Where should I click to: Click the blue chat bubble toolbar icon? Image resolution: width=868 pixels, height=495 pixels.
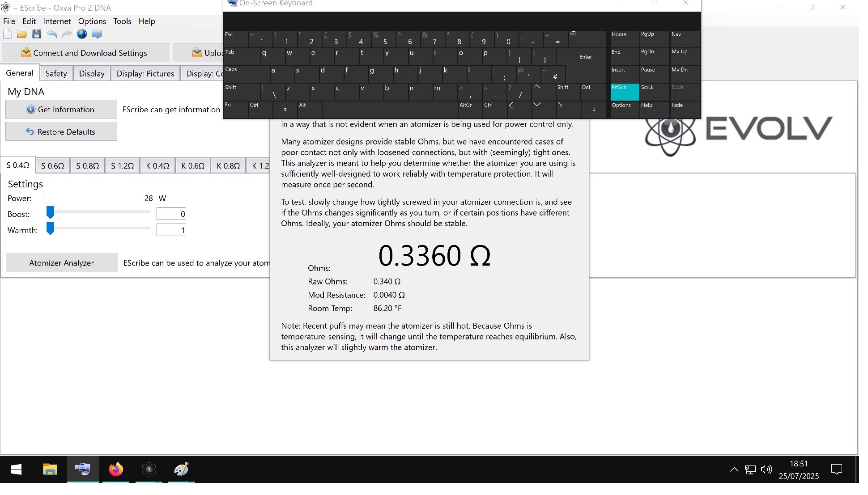97,34
